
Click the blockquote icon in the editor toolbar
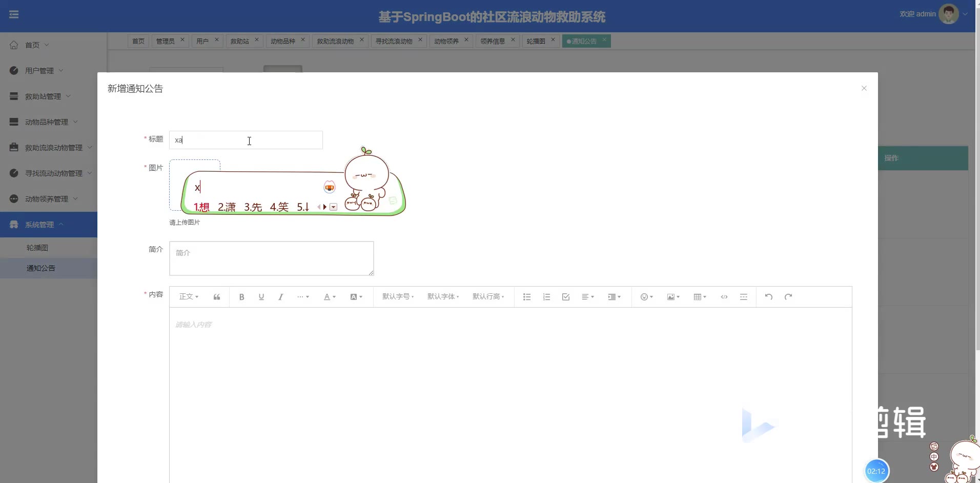click(217, 297)
